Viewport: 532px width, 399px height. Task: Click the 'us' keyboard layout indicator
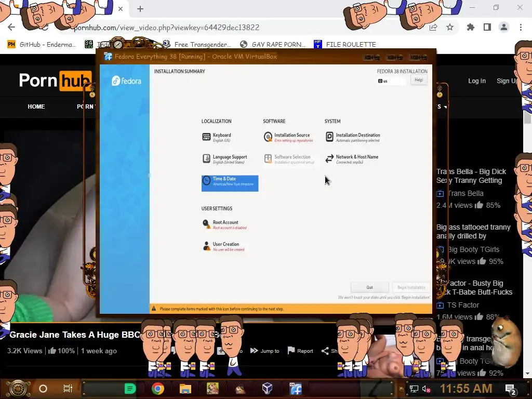(391, 81)
